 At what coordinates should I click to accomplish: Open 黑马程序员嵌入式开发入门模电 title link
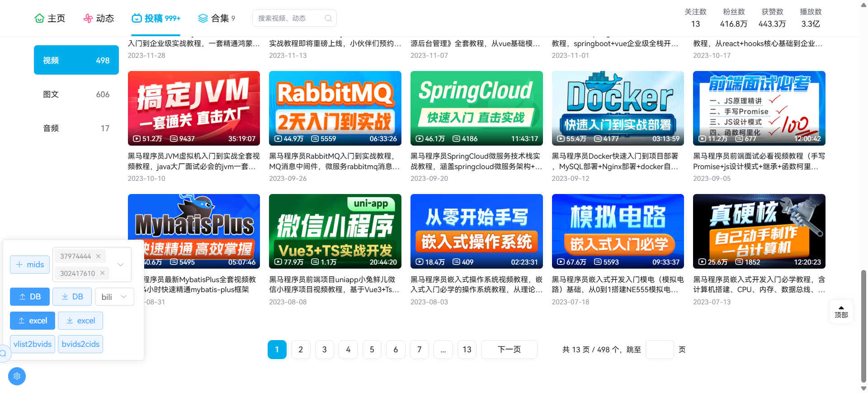coord(618,284)
